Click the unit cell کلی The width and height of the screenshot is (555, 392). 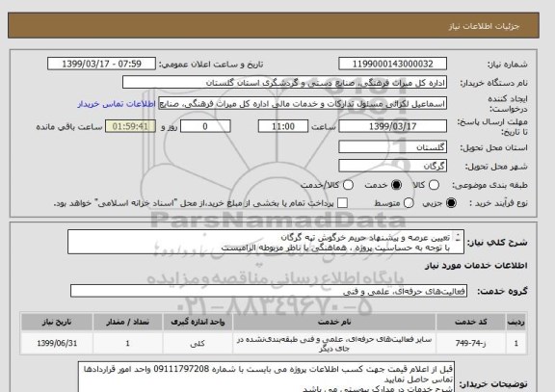198,343
